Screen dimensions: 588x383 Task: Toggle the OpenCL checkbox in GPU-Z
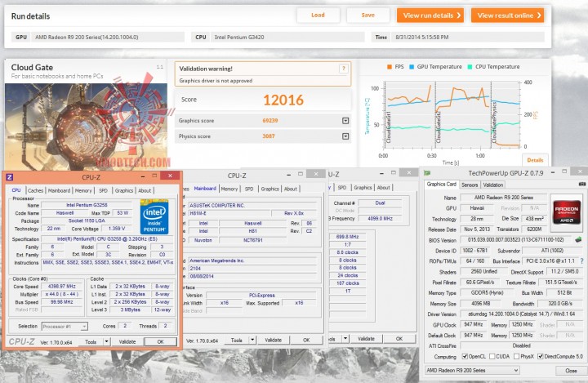point(465,356)
